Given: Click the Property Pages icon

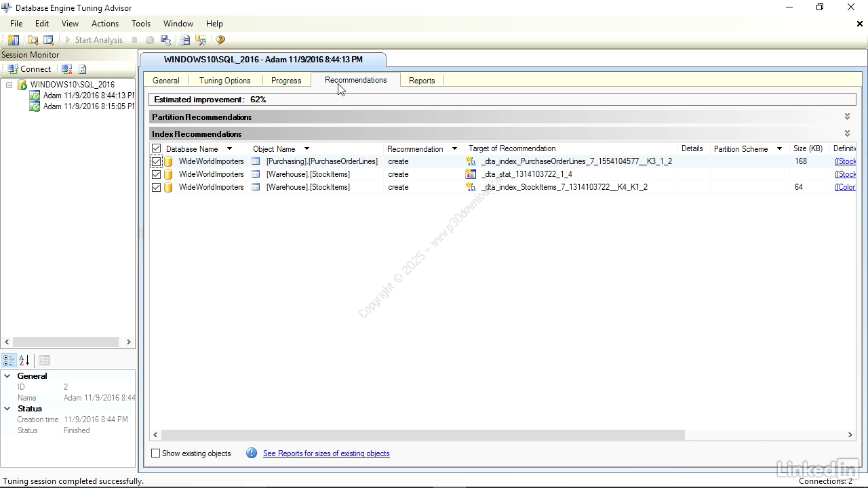Looking at the screenshot, I should pyautogui.click(x=44, y=361).
